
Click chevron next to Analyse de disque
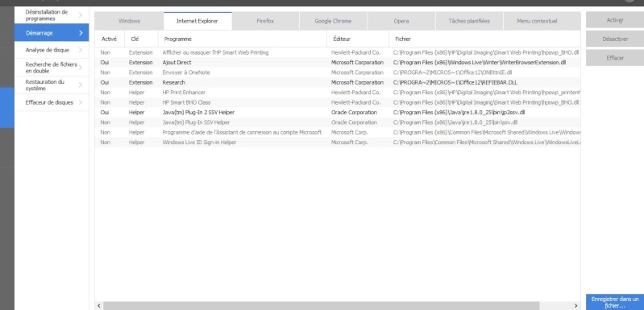[x=80, y=50]
